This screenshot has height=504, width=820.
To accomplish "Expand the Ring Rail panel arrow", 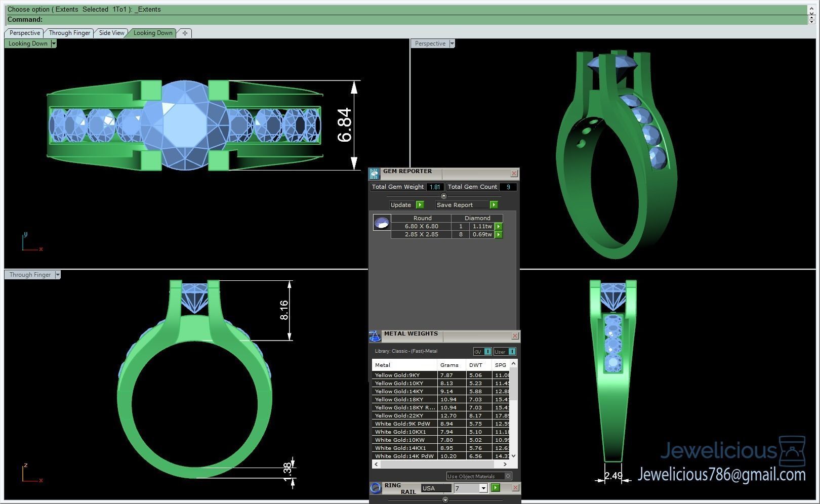I will point(445,500).
